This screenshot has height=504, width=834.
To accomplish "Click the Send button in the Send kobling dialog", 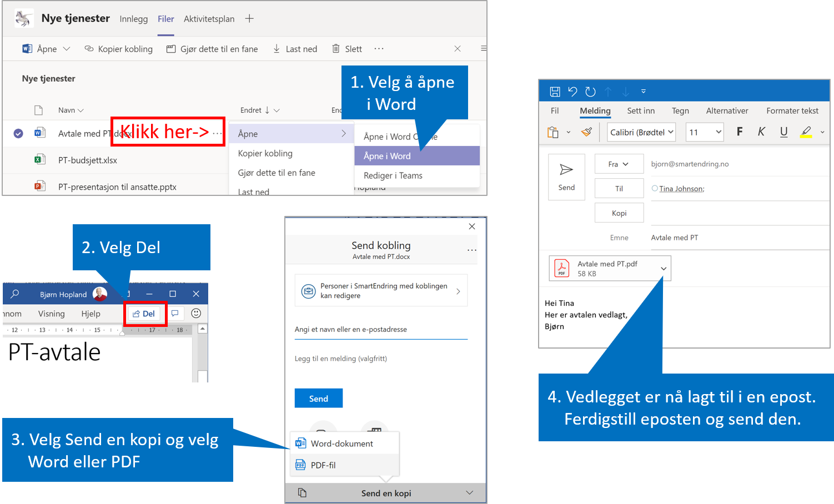I will [318, 398].
